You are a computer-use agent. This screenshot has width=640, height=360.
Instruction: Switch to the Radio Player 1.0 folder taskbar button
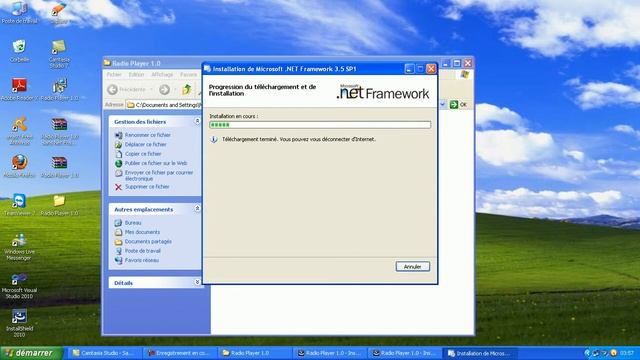point(256,353)
